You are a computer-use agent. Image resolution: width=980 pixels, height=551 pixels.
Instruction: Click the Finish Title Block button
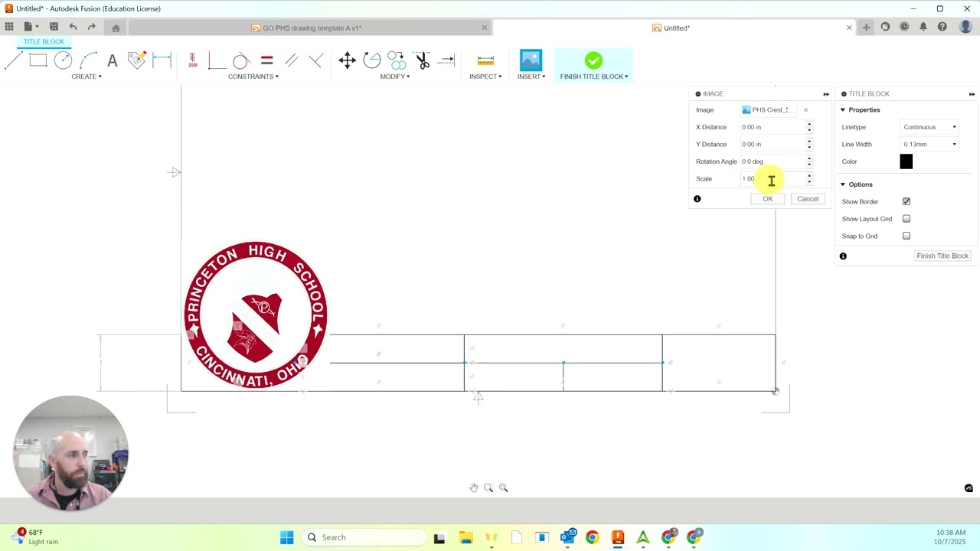(x=942, y=256)
